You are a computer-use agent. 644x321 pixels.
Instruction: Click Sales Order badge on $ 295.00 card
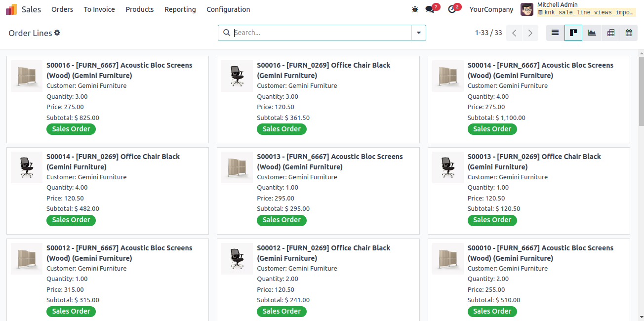tap(282, 220)
